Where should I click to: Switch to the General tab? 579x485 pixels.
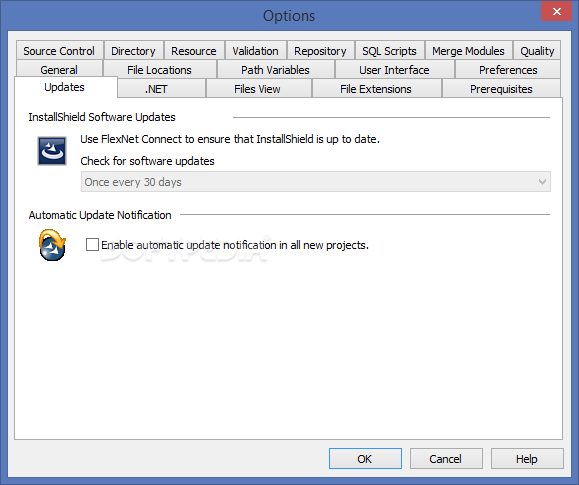tap(59, 69)
